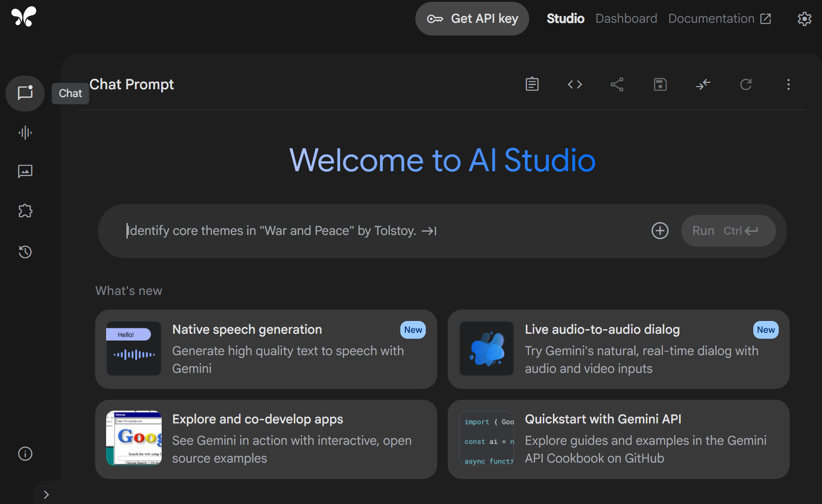Open Quickstart with Gemini API card
822x504 pixels.
click(x=618, y=439)
